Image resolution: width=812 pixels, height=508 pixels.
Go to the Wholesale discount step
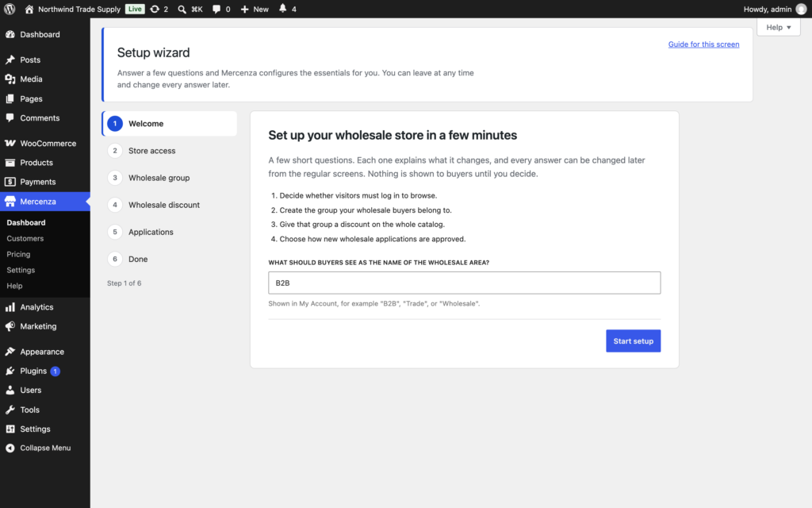(170, 205)
